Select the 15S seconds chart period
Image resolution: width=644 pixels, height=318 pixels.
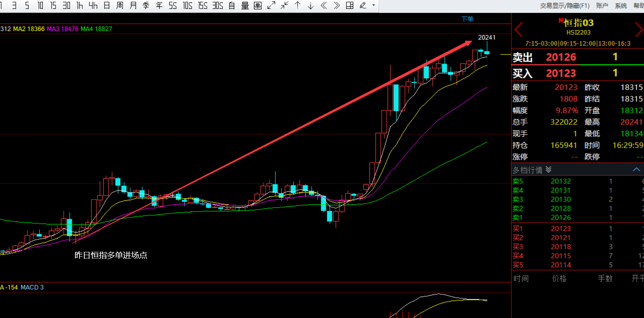(203, 6)
